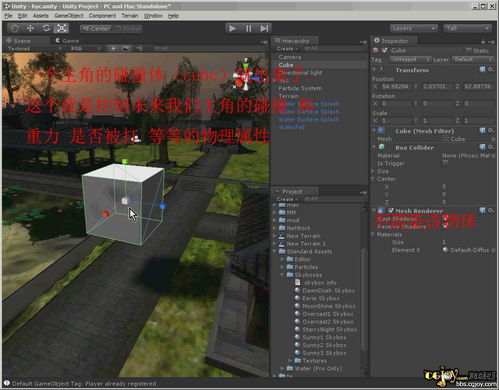
Task: Select the MoonShine Skybox asset
Action: click(329, 306)
